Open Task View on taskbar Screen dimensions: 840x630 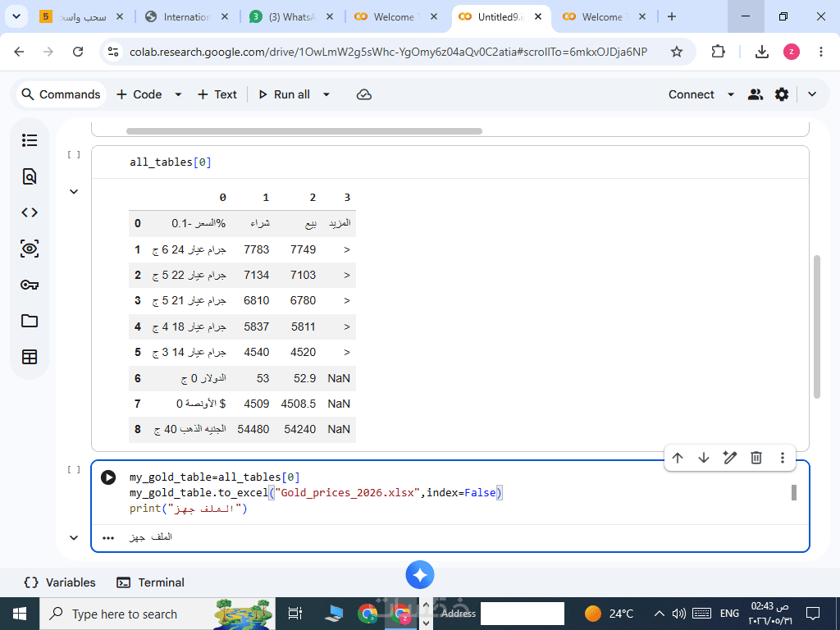[295, 614]
